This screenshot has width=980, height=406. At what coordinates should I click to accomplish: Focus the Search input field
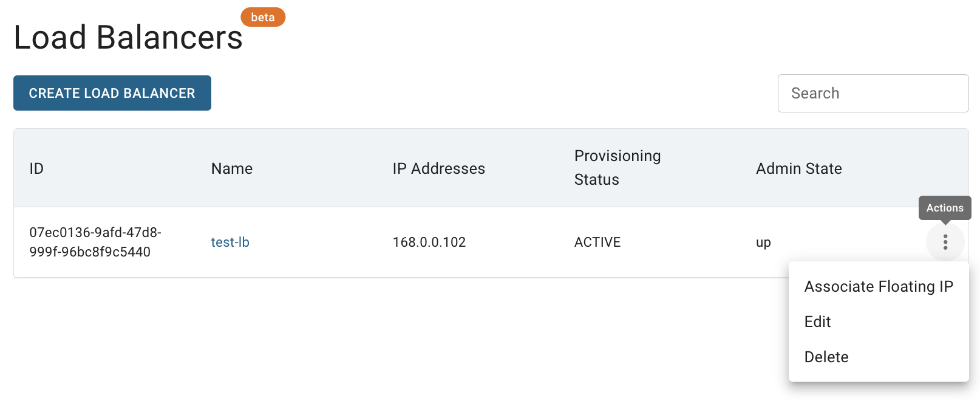pos(873,93)
